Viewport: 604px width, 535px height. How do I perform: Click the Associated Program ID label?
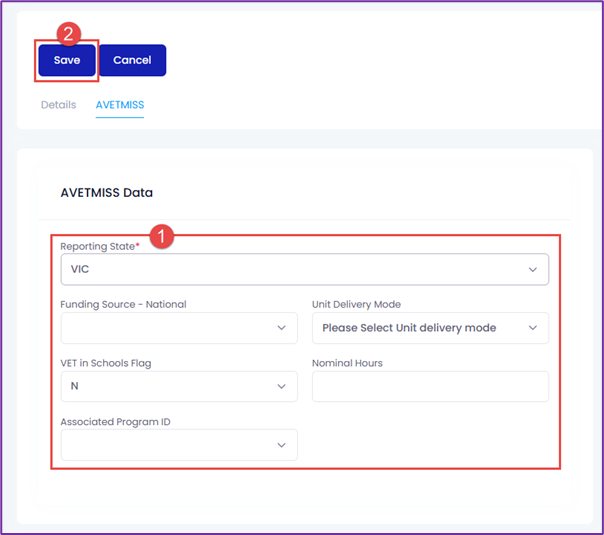coord(115,422)
